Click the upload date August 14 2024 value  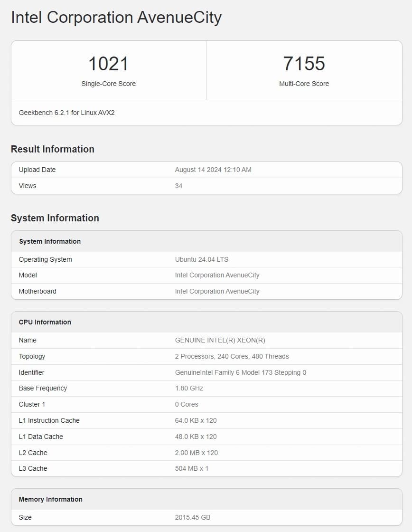point(213,170)
